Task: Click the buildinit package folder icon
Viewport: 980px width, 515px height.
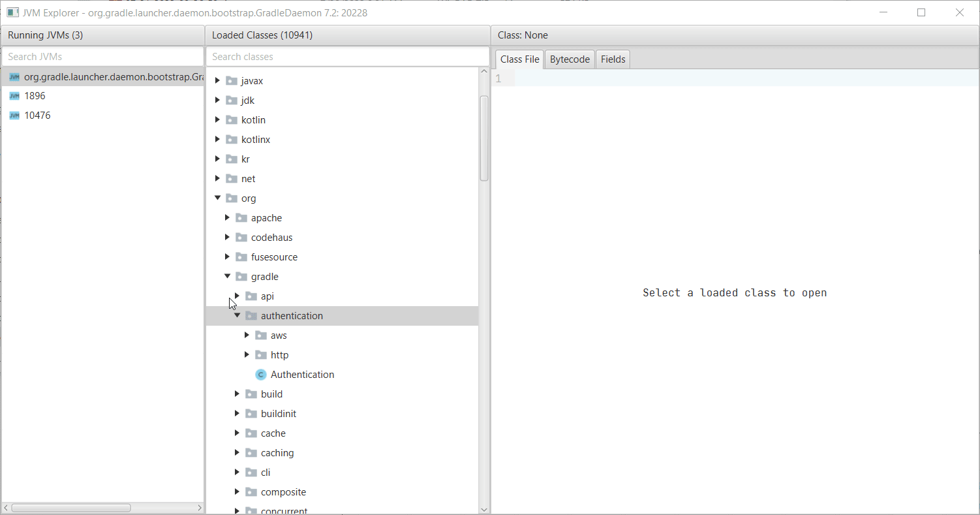Action: click(x=251, y=414)
